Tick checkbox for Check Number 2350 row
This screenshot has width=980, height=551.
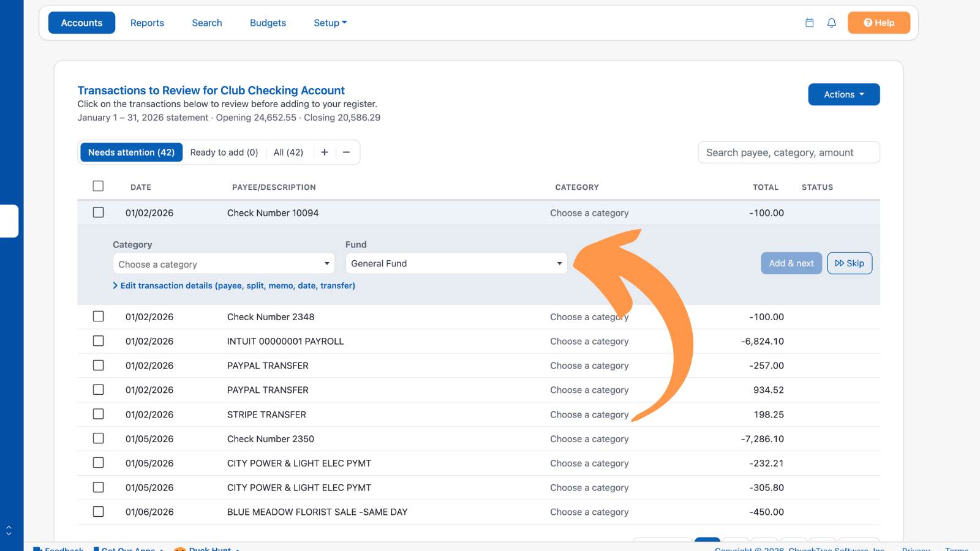(x=98, y=438)
